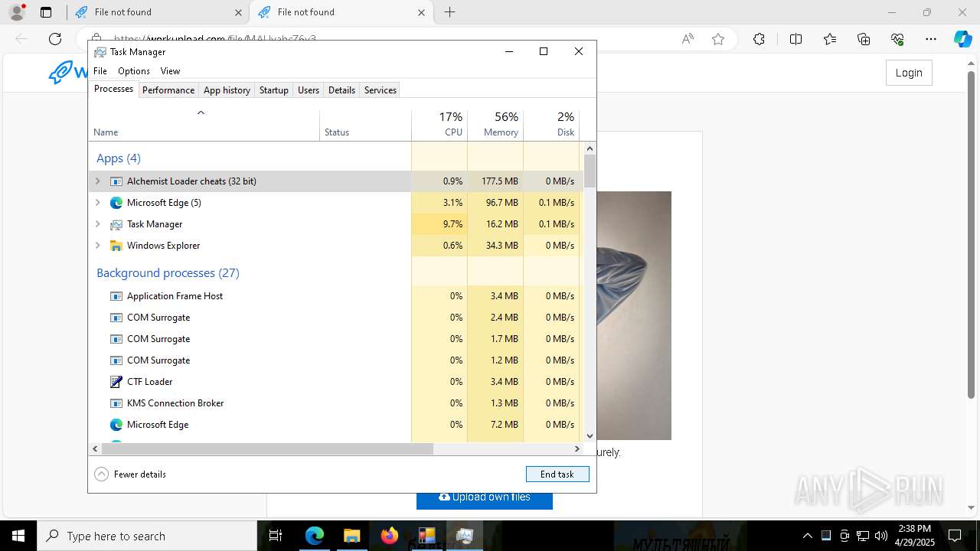Viewport: 980px width, 551px height.
Task: Click Upload own files button
Action: pos(485,497)
